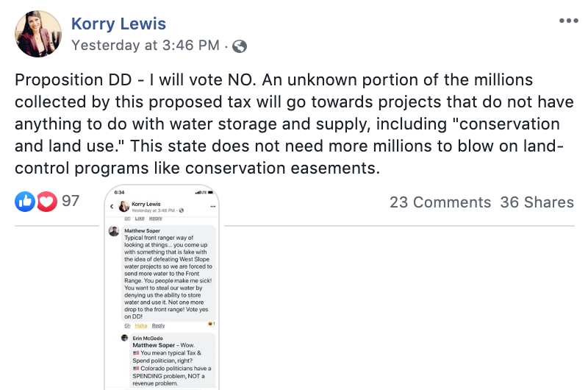Viewport: 588px width, 390px height.
Task: Click Erin McGodo's small avatar in reply
Action: point(126,337)
